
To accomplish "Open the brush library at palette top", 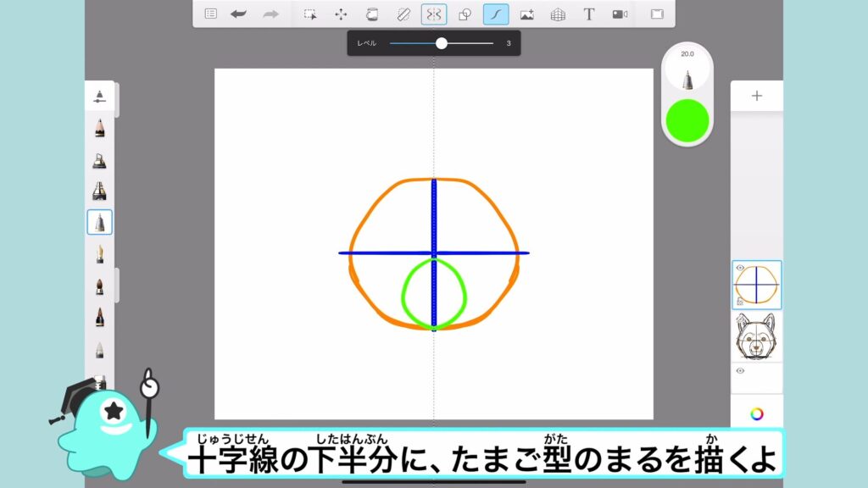I will tap(99, 96).
